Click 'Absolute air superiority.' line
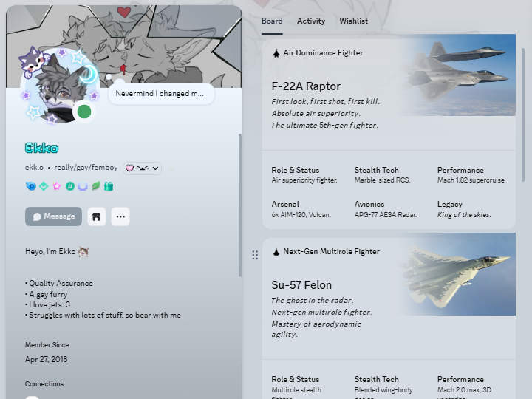This screenshot has height=399, width=532. (x=316, y=113)
